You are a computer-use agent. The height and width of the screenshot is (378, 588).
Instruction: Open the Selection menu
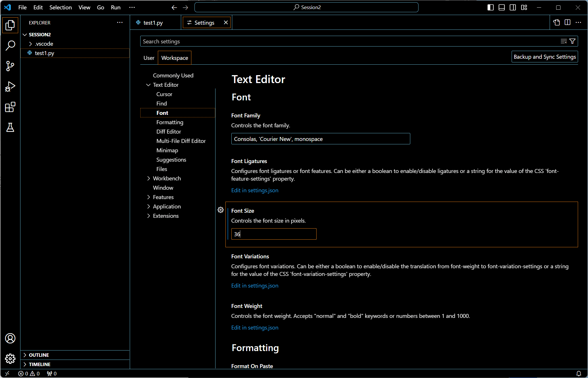[60, 7]
